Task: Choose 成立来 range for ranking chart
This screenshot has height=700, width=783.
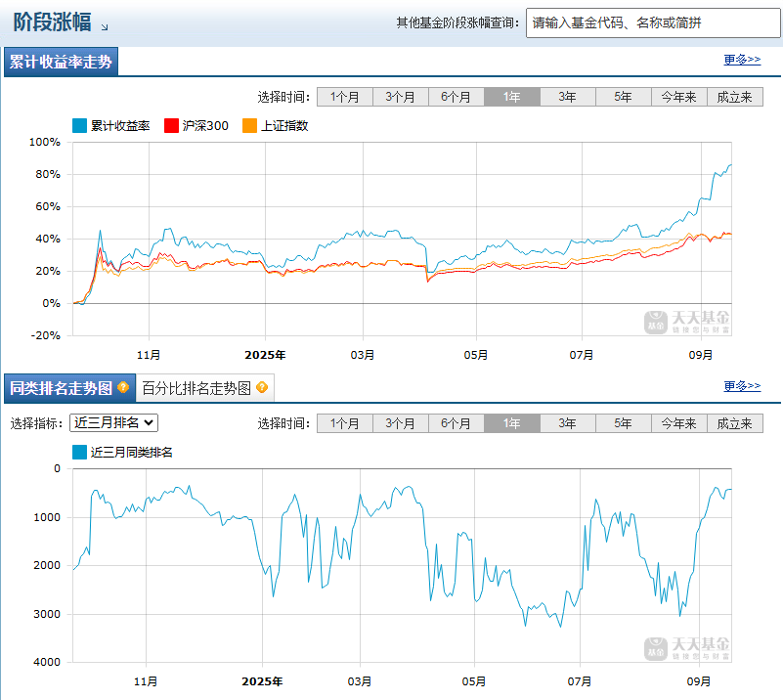Action: (735, 423)
